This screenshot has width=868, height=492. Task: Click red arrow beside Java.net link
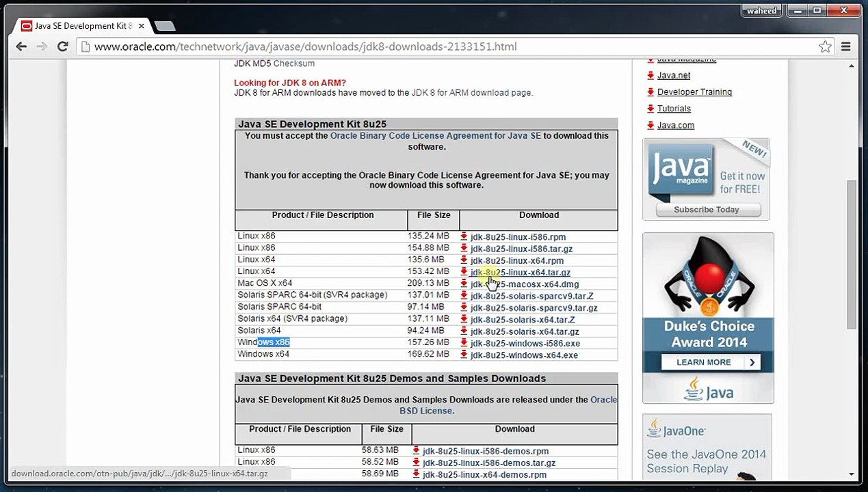[650, 75]
